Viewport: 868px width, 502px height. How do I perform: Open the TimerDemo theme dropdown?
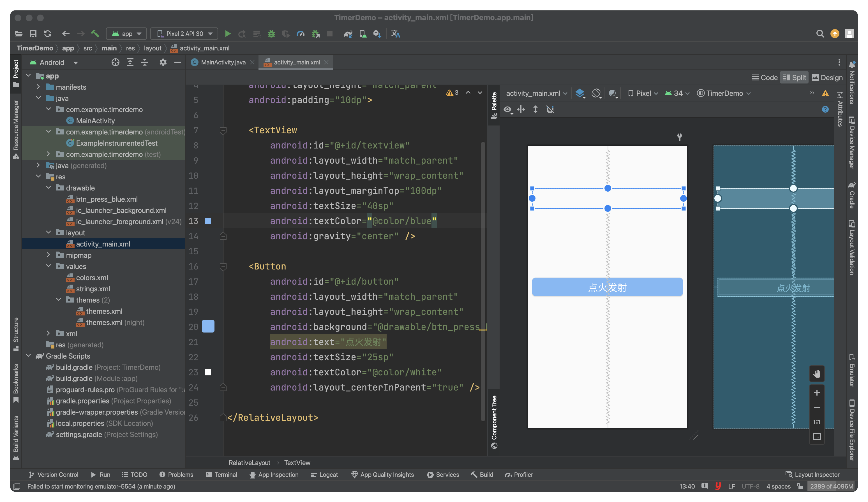[724, 93]
